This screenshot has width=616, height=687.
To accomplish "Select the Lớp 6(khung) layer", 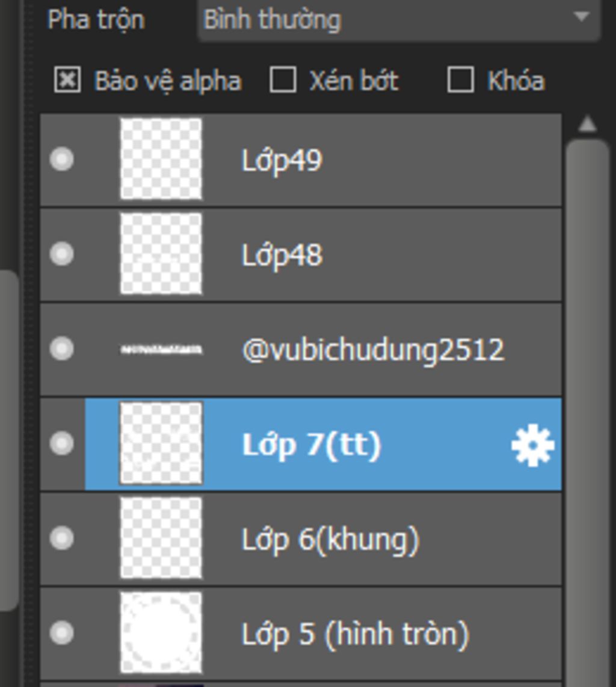I will click(x=301, y=538).
